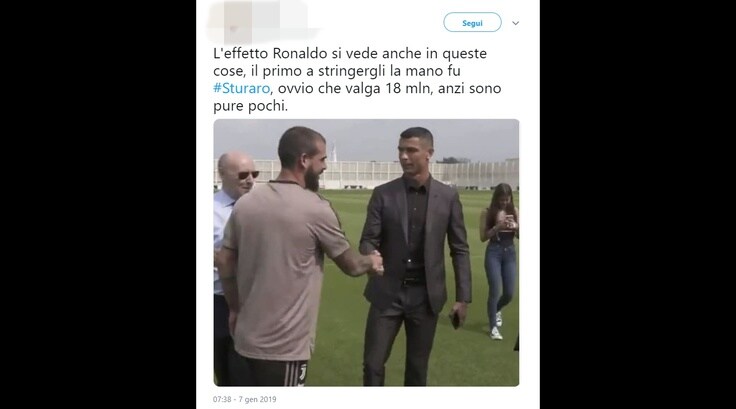Click the phone held by the suited man
Screen dimensions: 736x409
tap(455, 321)
